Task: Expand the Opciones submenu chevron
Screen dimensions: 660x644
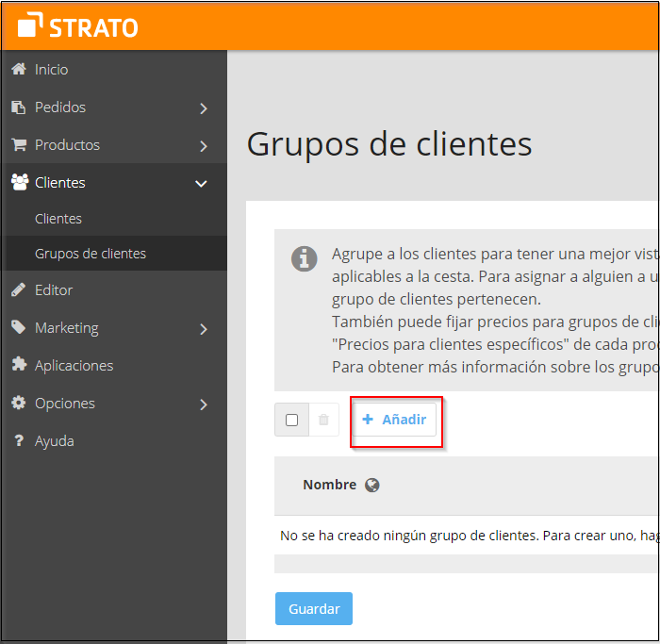Action: coord(204,405)
